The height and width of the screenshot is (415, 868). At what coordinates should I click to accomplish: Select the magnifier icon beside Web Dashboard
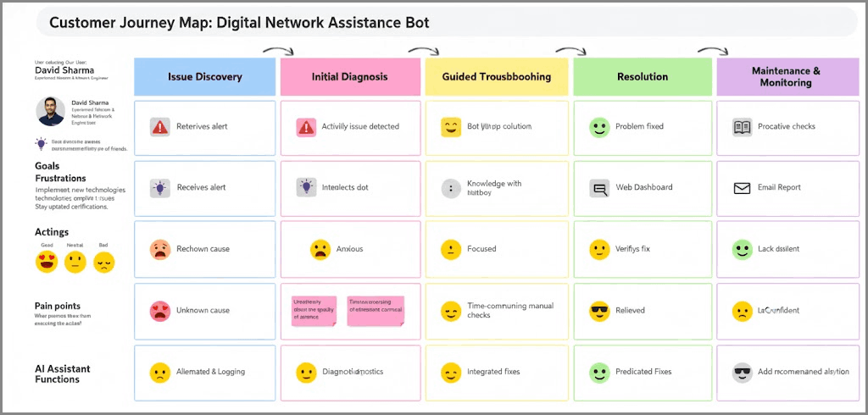pyautogui.click(x=600, y=189)
